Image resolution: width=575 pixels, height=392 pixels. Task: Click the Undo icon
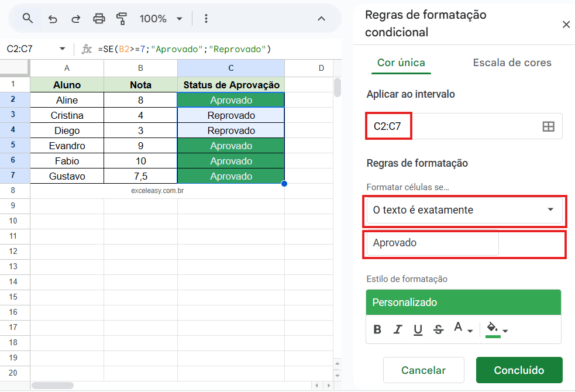pyautogui.click(x=53, y=18)
